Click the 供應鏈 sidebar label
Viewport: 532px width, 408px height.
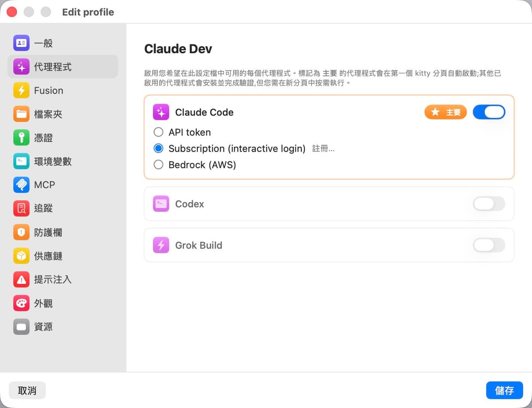[48, 256]
